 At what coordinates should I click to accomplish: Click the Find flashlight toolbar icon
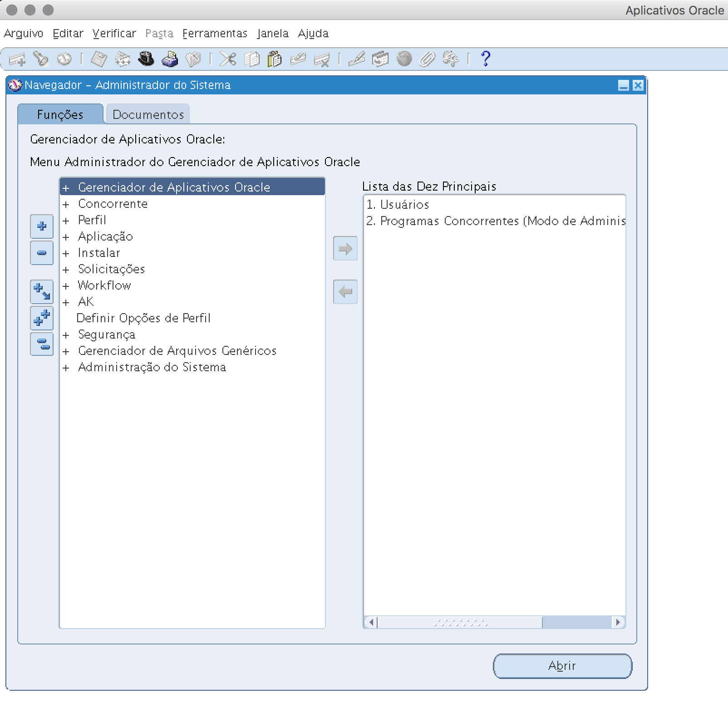41,59
